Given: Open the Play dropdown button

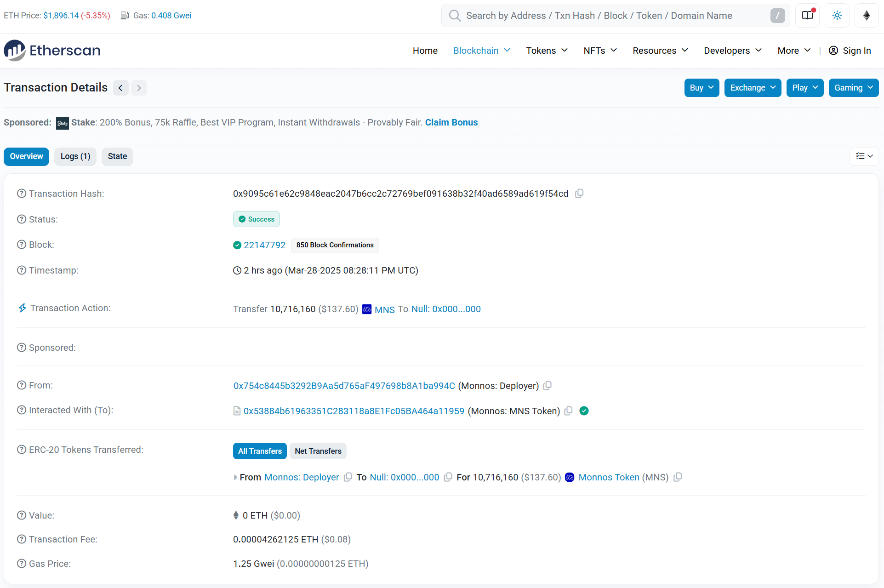Looking at the screenshot, I should point(805,88).
